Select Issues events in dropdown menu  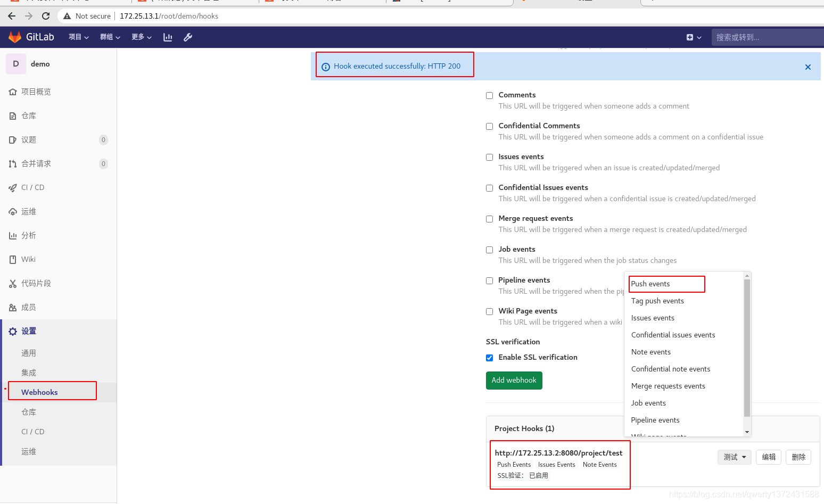coord(653,318)
